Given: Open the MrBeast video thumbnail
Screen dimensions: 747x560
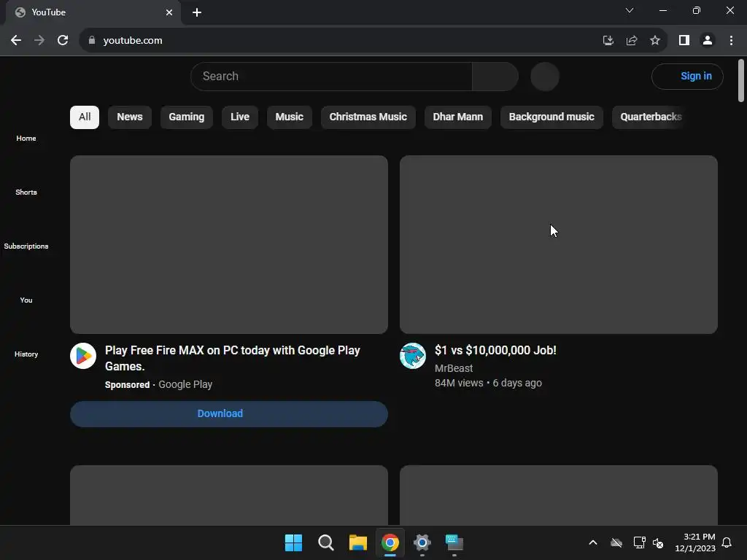Looking at the screenshot, I should [558, 244].
